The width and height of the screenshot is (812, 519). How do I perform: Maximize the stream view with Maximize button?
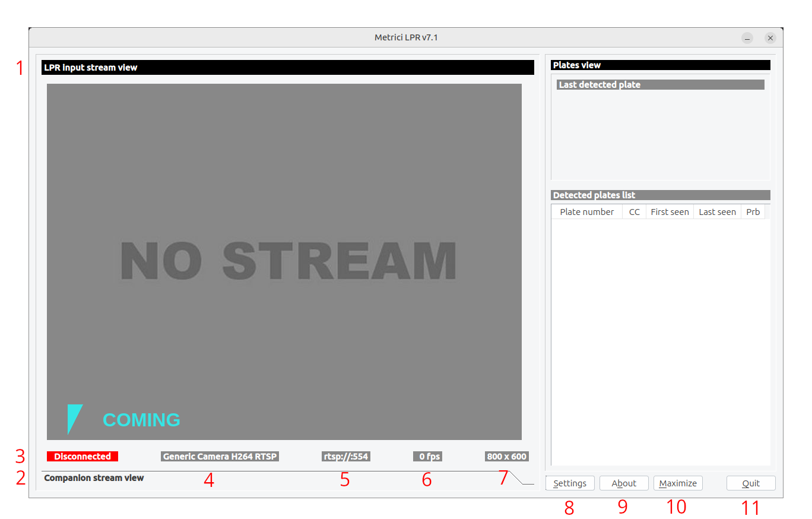(678, 483)
